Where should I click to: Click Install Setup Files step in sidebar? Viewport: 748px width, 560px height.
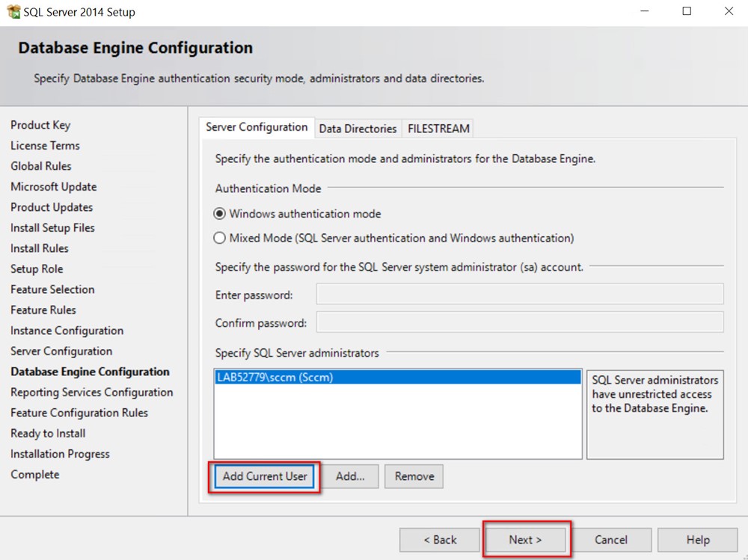(x=52, y=227)
